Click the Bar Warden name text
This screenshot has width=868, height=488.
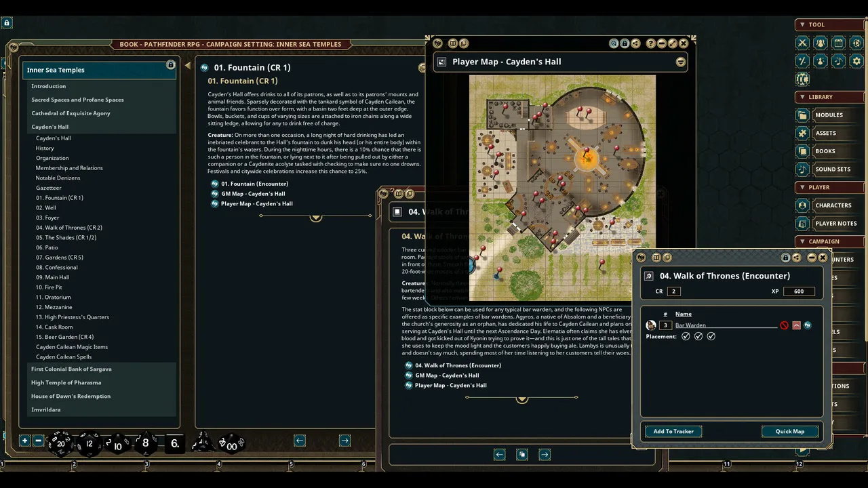(x=690, y=325)
